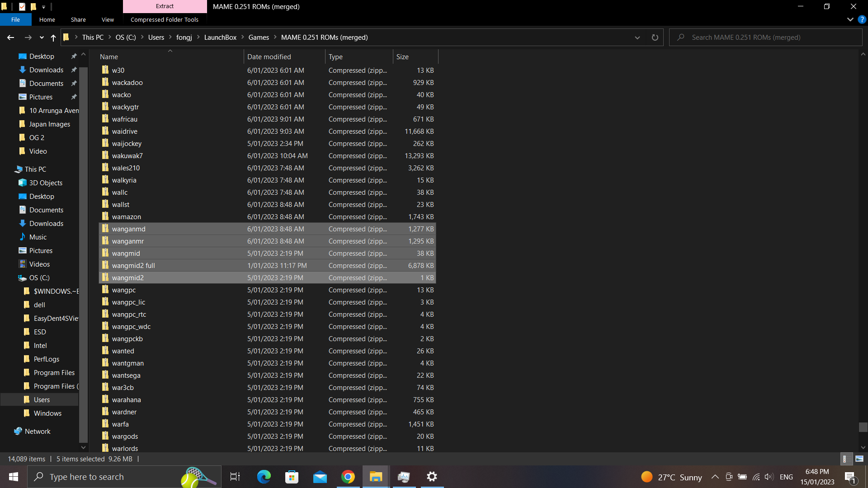Expand breadcrumb arrow after Users

coord(170,38)
